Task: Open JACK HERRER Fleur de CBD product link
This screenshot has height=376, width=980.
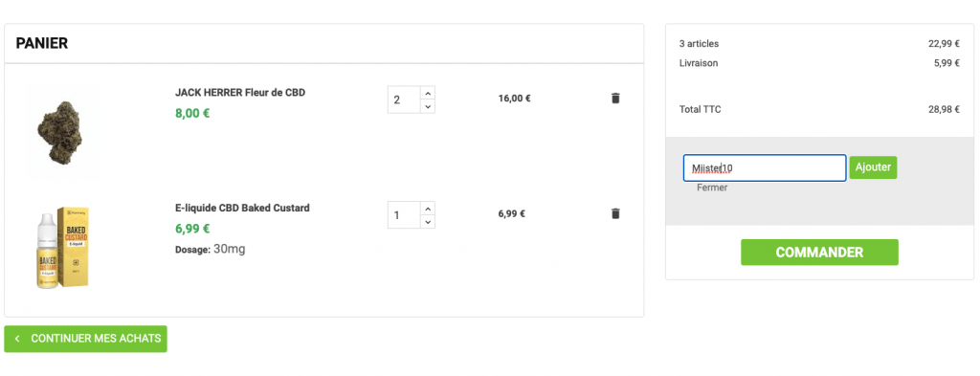Action: coord(240,93)
